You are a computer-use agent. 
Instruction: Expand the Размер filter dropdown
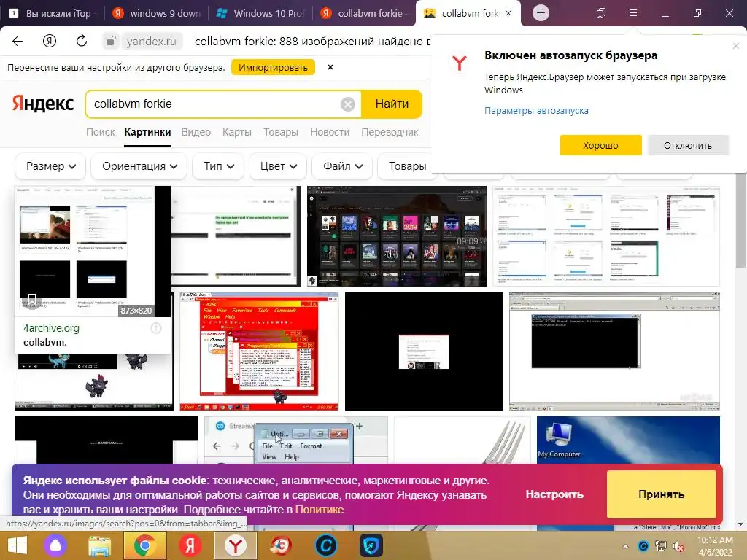point(50,166)
